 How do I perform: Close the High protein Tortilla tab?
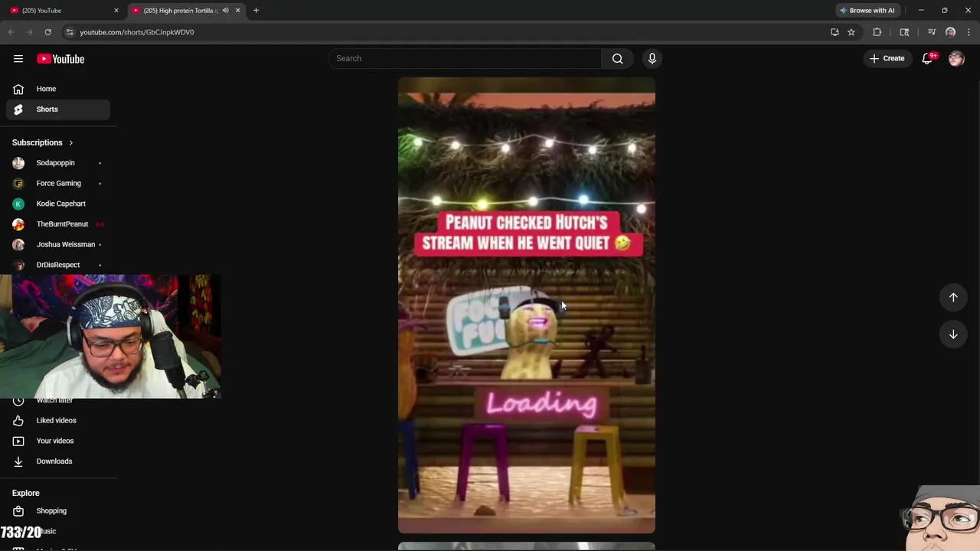click(237, 11)
